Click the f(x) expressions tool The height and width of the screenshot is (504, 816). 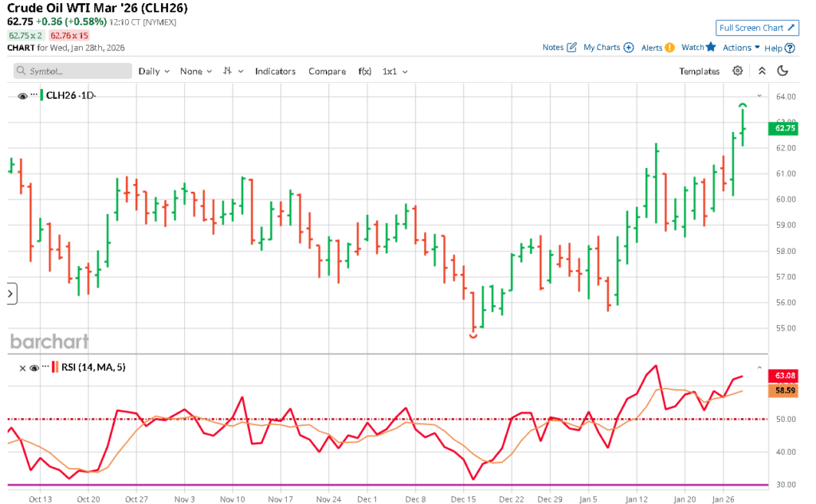coord(364,71)
